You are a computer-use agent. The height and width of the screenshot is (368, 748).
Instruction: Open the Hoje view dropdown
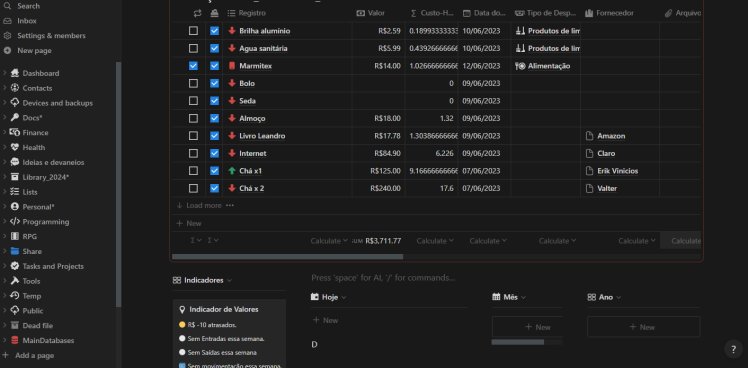329,297
